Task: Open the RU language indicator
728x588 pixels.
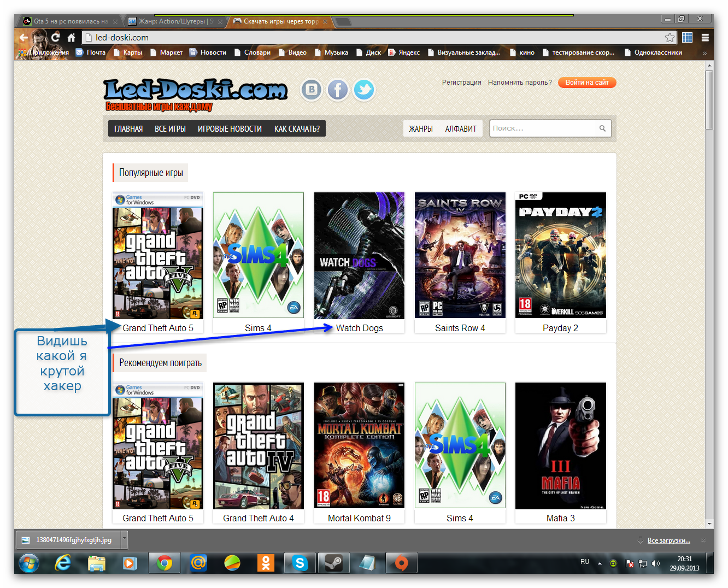Action: 585,562
